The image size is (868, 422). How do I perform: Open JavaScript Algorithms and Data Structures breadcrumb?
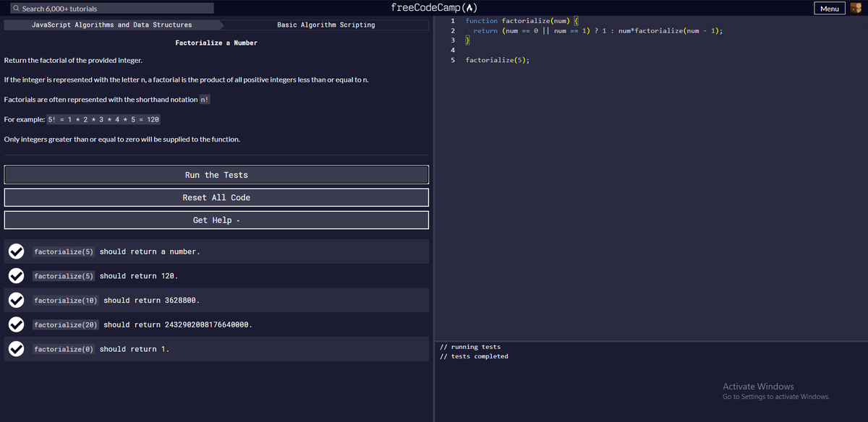click(x=112, y=25)
